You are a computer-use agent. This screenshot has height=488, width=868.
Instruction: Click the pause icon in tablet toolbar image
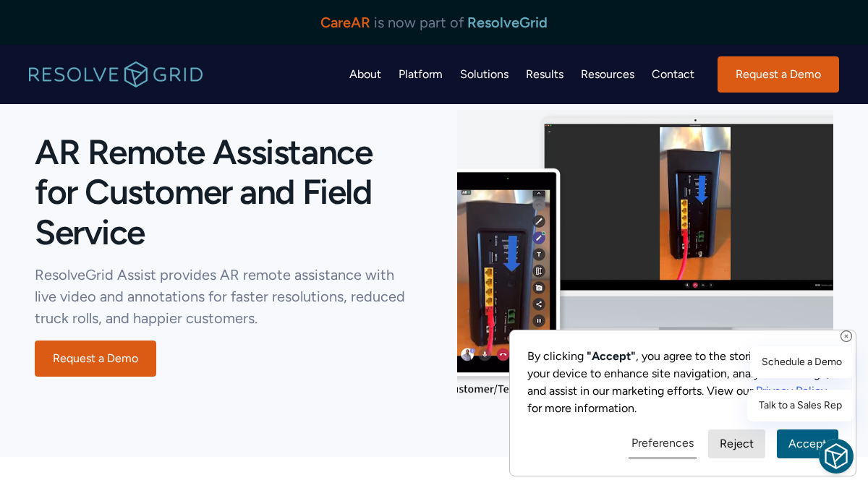click(539, 321)
